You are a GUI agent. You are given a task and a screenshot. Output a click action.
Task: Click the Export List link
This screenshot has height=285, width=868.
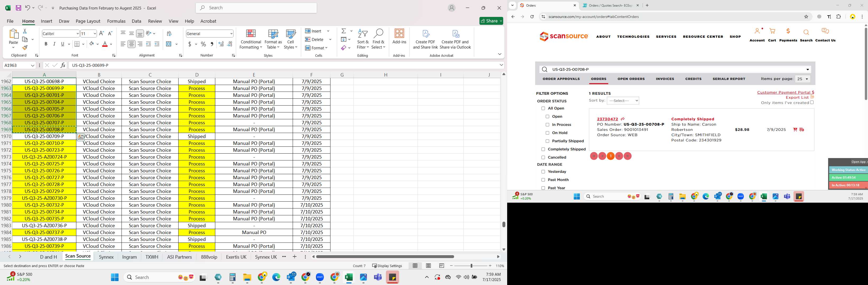[797, 98]
